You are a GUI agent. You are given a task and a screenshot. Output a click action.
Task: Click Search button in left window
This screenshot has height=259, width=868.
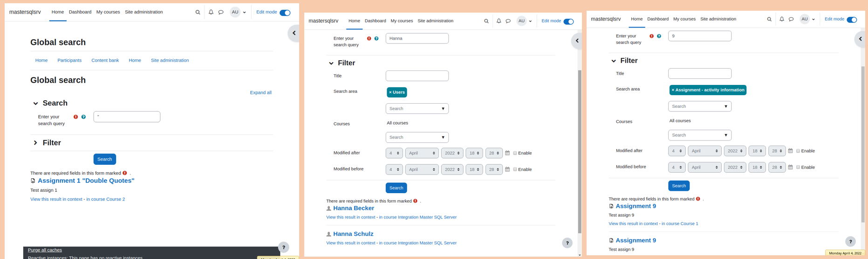105,159
